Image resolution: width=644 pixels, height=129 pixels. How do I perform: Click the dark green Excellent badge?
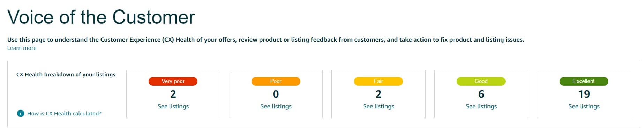coord(584,81)
